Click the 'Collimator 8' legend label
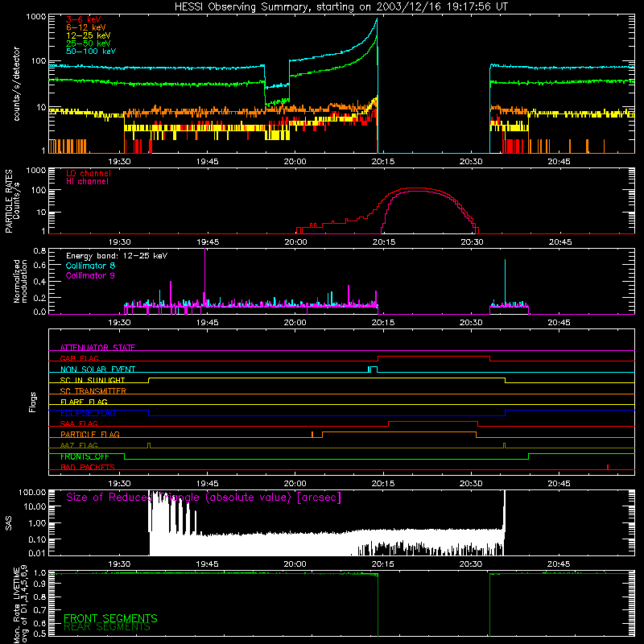This screenshot has width=644, height=644. click(x=91, y=266)
